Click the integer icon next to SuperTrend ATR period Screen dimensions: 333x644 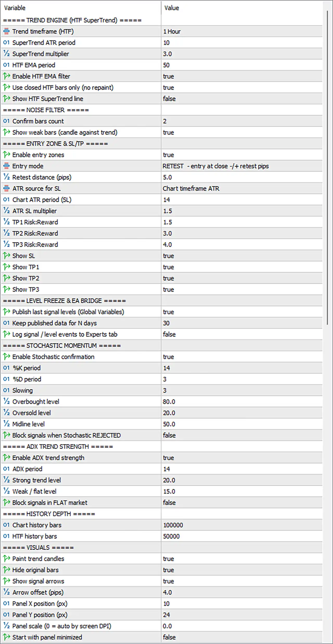coord(7,43)
